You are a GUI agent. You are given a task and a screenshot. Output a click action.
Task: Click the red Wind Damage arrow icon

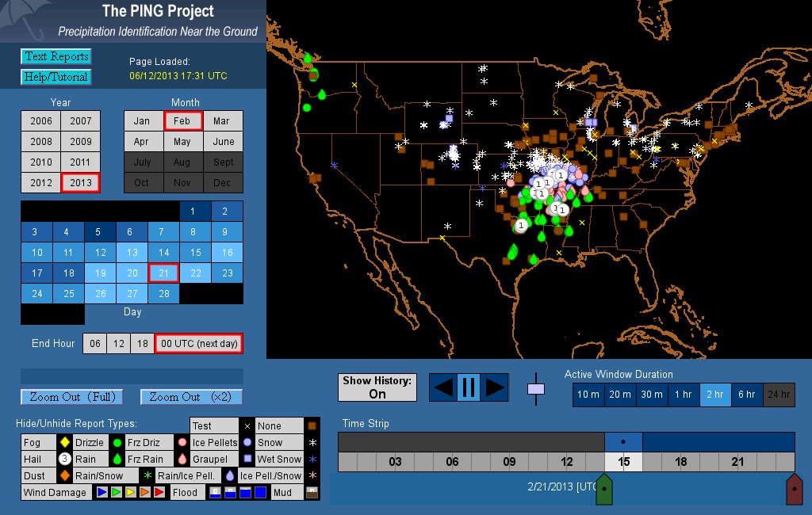click(x=159, y=492)
